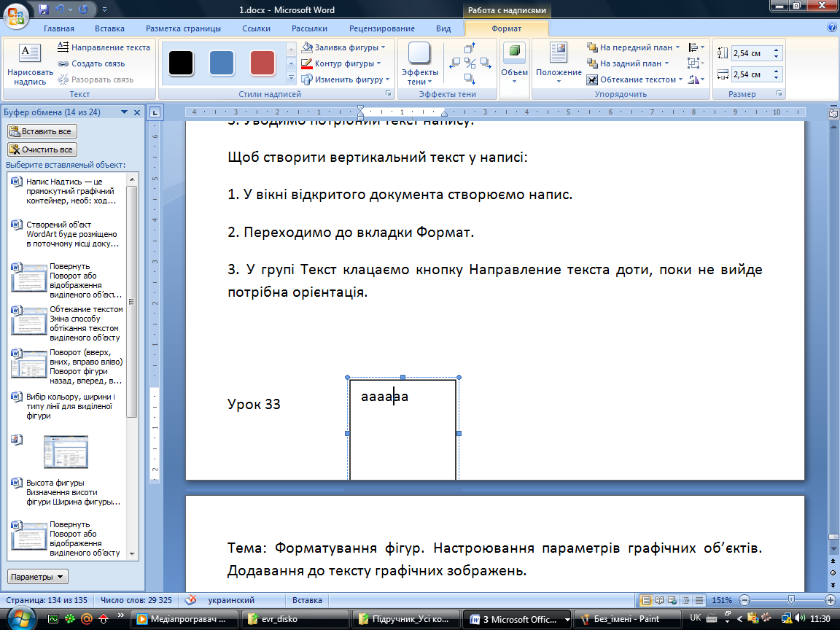This screenshot has height=630, width=840.
Task: Click Направление текста to rotate text
Action: pyautogui.click(x=104, y=47)
